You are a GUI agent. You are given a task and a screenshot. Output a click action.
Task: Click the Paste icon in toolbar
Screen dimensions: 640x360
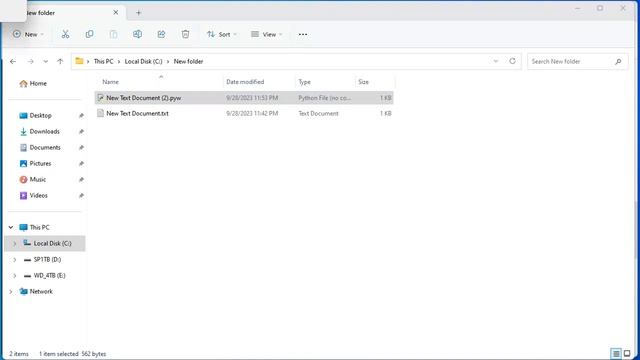click(x=113, y=34)
